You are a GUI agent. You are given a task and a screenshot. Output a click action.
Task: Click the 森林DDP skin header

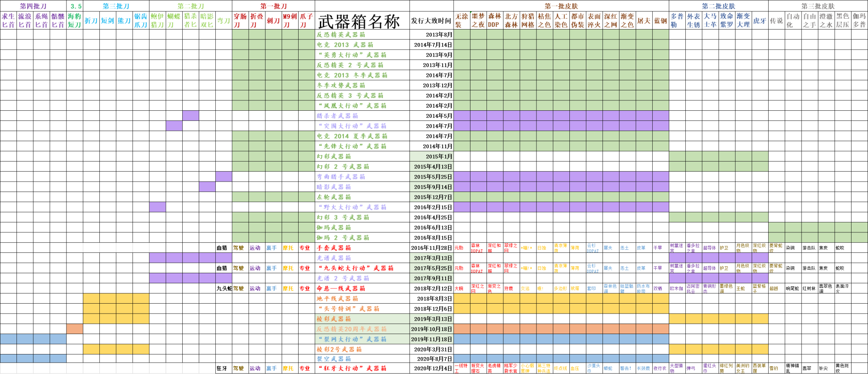(495, 20)
